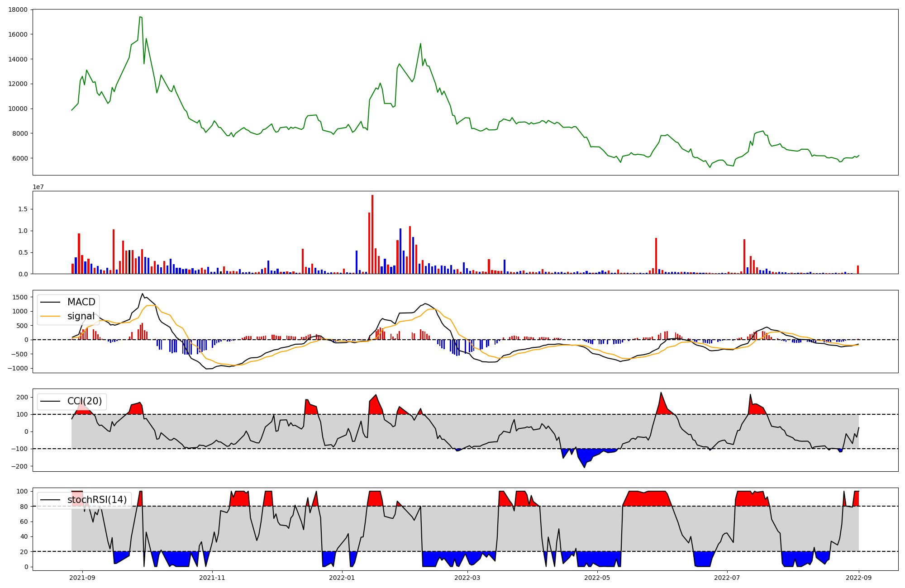905x588 pixels.
Task: Select the CCI(20) legend entry
Action: pyautogui.click(x=84, y=401)
